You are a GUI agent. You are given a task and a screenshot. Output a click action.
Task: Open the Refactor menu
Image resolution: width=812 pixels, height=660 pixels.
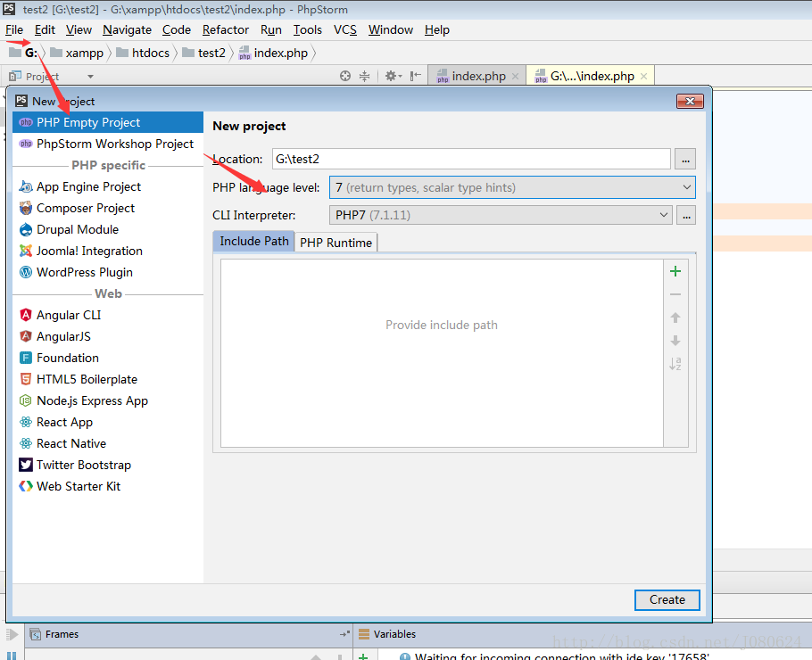[x=225, y=30]
